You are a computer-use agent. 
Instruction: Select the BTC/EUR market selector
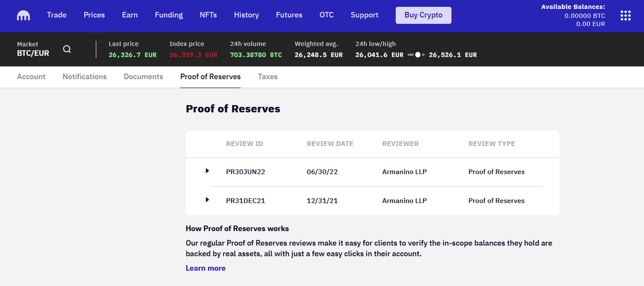coord(33,49)
